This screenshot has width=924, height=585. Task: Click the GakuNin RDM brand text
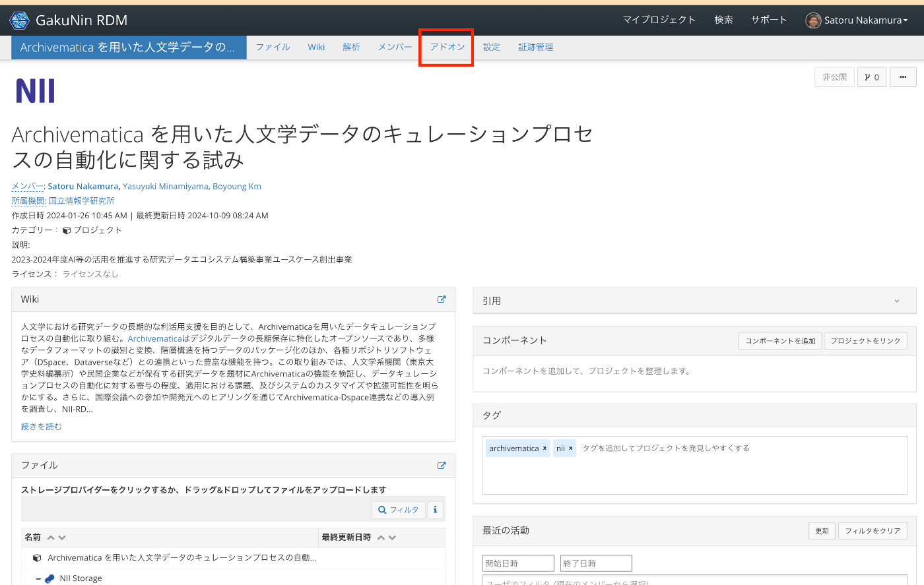click(x=81, y=20)
